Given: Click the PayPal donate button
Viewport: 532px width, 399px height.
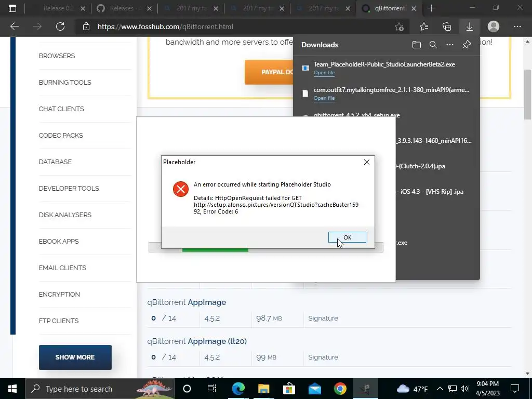Looking at the screenshot, I should [269, 72].
